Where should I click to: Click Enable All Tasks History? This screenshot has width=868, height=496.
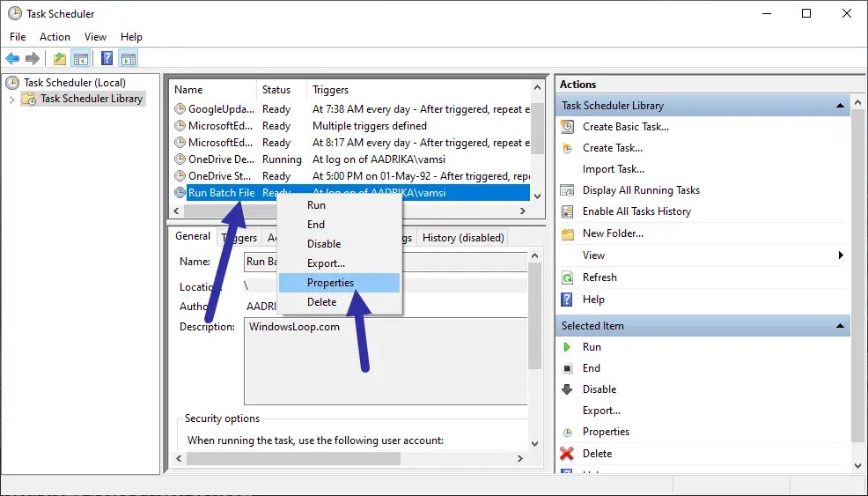tap(636, 211)
